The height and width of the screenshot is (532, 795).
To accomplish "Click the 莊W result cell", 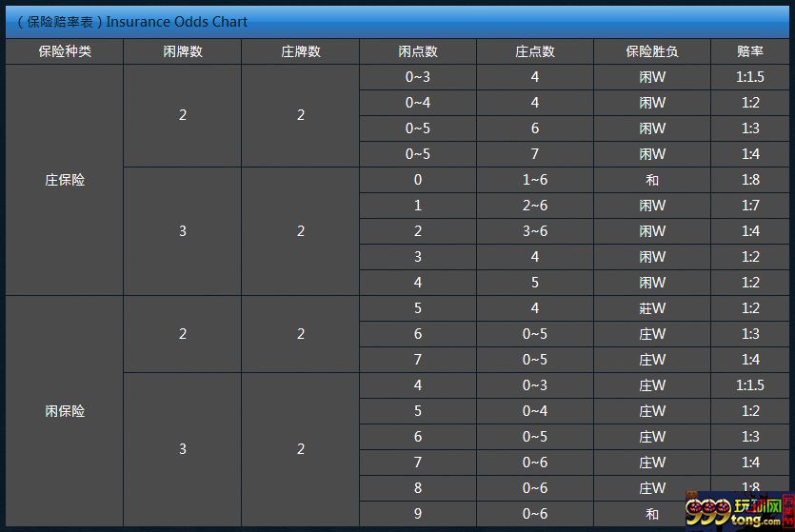I will [x=652, y=308].
